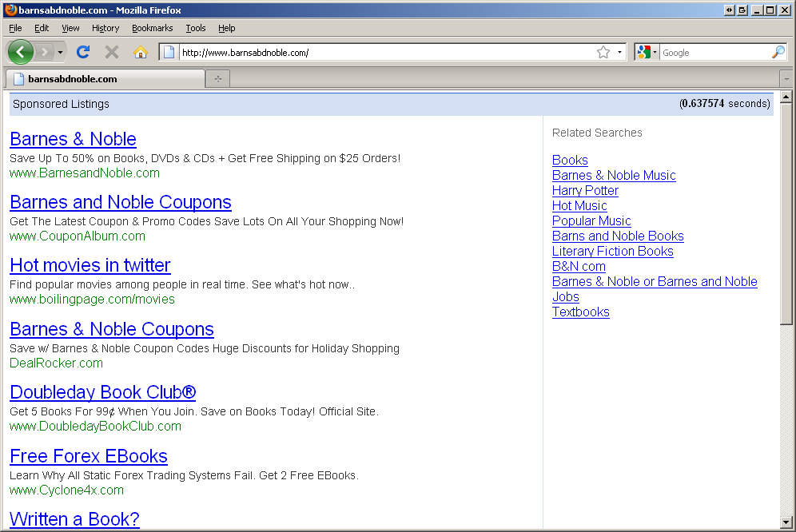796x532 pixels.
Task: Open the Harry Potter related search
Action: (585, 190)
